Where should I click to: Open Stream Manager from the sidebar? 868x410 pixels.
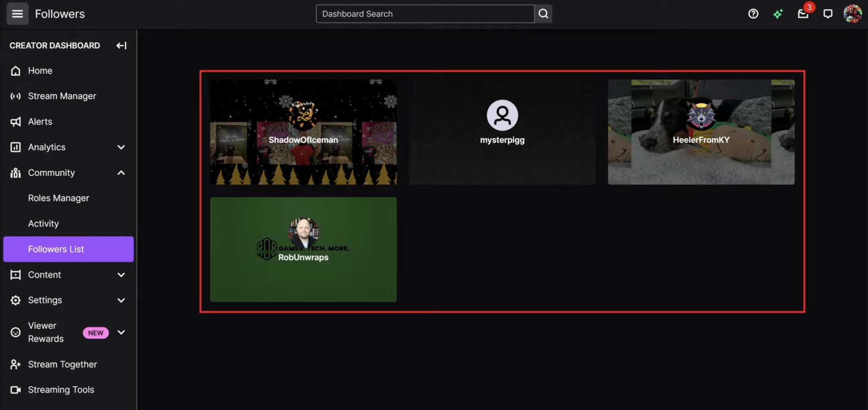pyautogui.click(x=68, y=96)
